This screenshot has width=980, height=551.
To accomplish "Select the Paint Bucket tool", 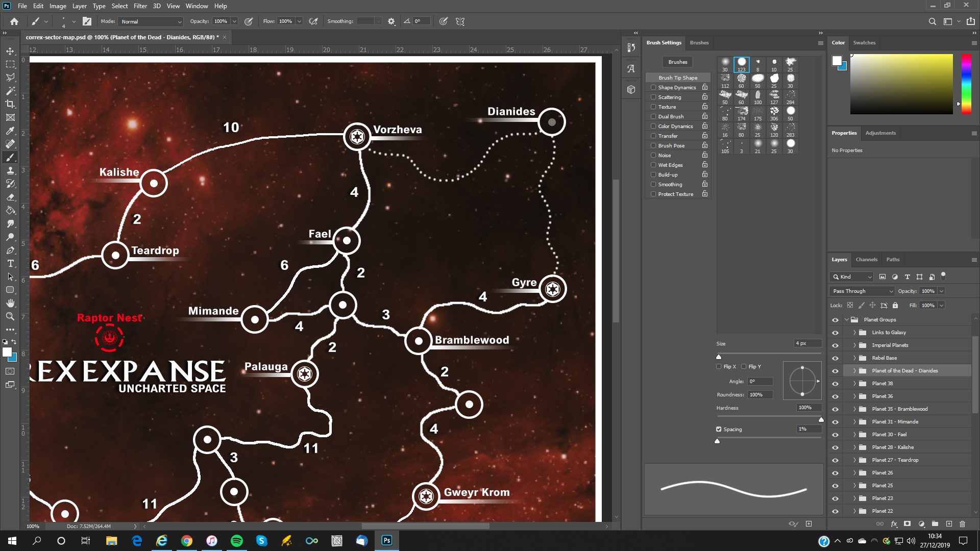I will [10, 210].
